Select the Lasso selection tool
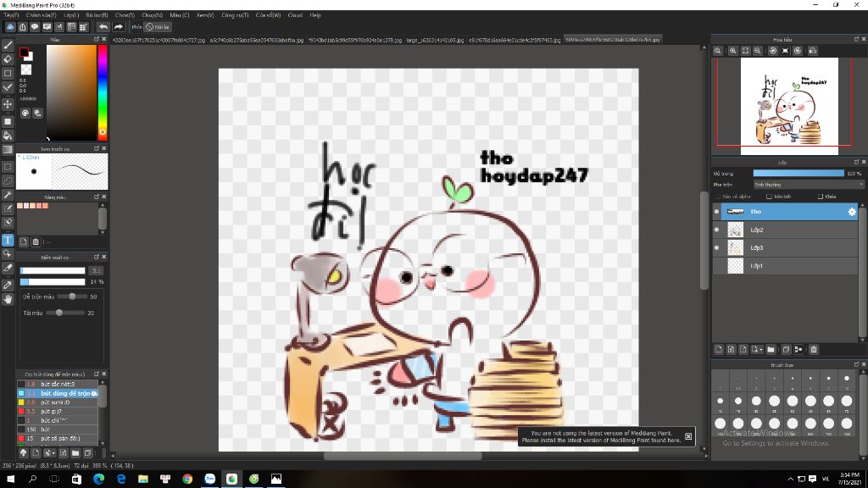The width and height of the screenshot is (868, 488). 8,181
